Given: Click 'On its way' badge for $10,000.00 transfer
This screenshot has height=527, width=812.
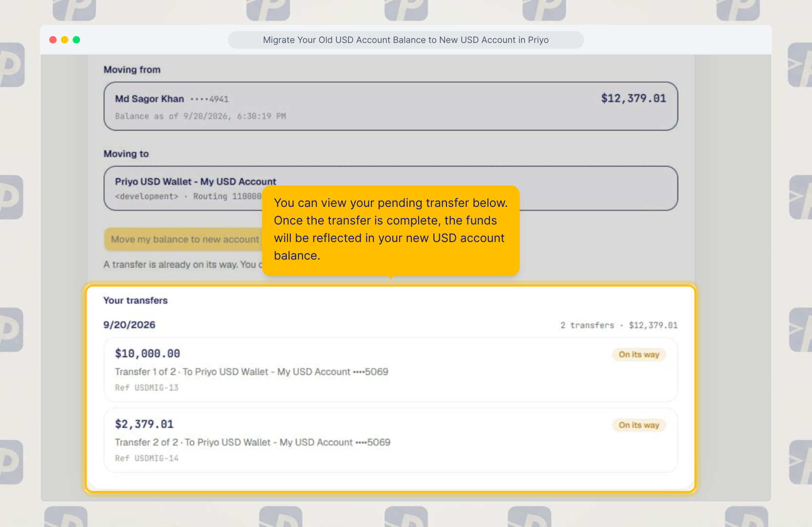Looking at the screenshot, I should click(639, 355).
